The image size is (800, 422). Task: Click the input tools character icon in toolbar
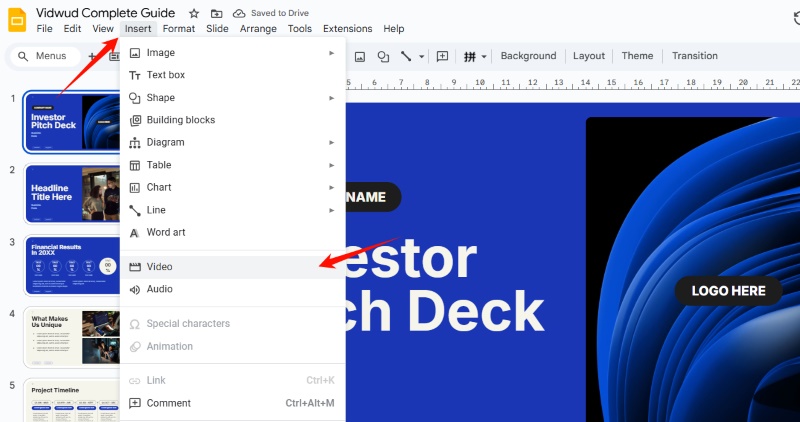(469, 56)
